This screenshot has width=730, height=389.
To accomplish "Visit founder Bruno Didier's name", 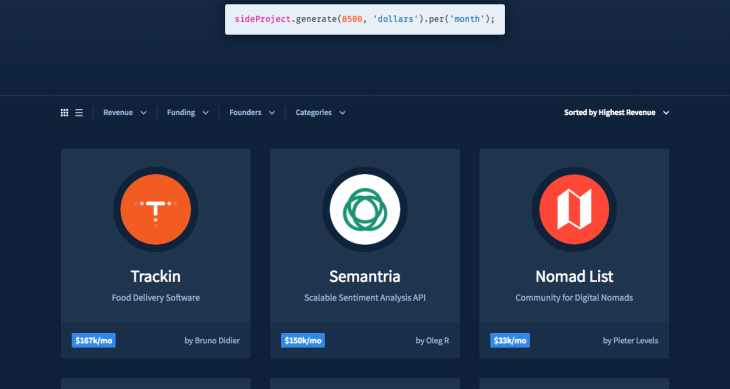I will coord(218,341).
